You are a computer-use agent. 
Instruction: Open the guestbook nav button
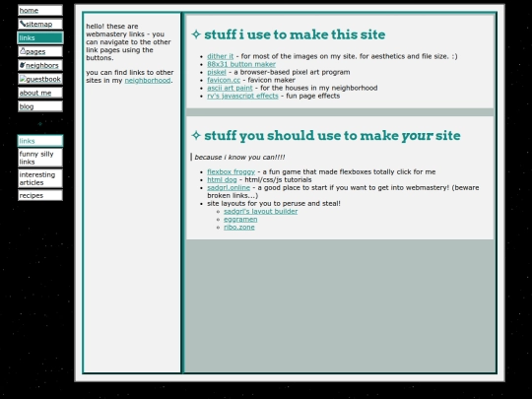[40, 79]
